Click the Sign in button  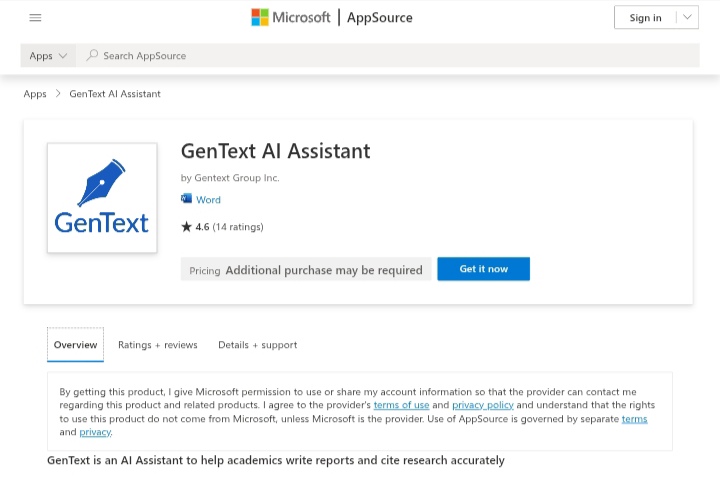[645, 17]
